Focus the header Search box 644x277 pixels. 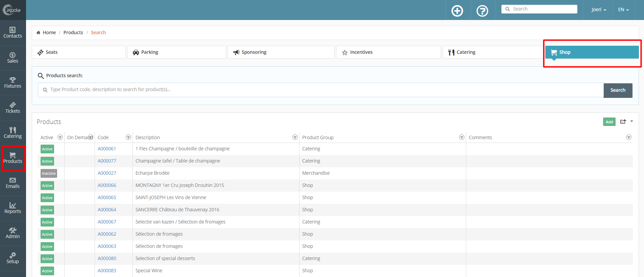pos(539,9)
